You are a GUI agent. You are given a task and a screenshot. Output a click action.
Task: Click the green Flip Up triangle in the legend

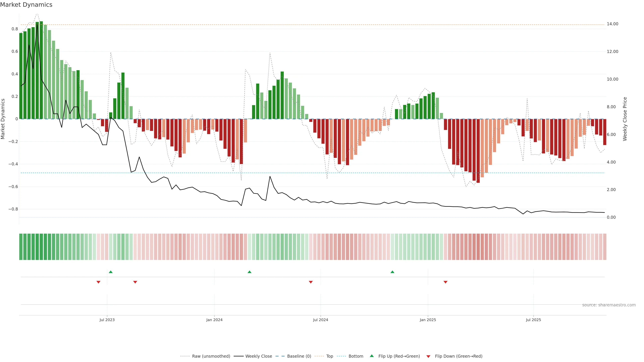coord(372,356)
